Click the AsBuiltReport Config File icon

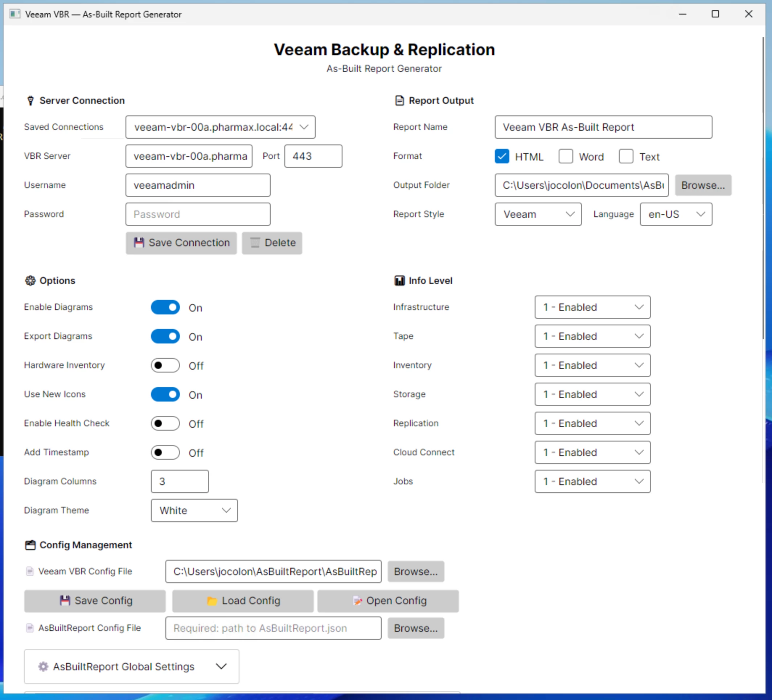(29, 628)
